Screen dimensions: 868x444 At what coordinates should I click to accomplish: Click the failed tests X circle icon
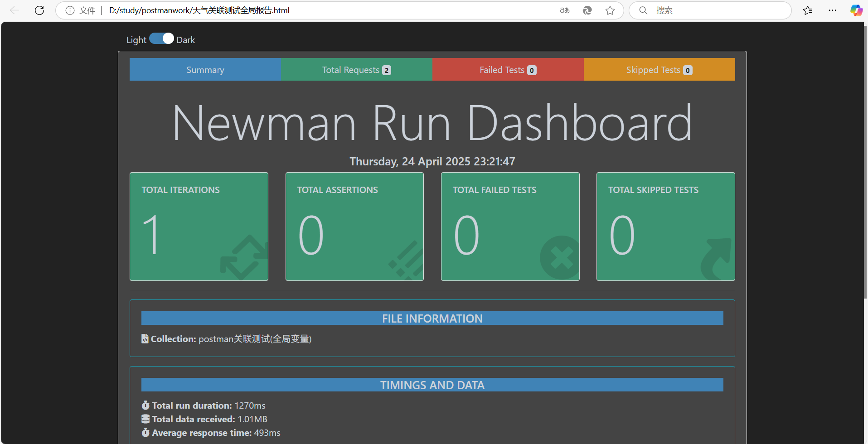(560, 258)
